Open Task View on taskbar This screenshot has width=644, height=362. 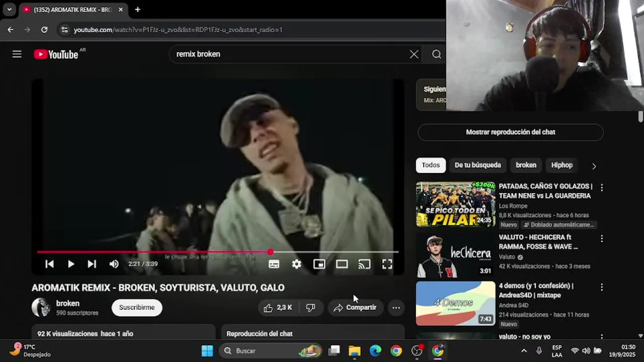click(x=334, y=351)
